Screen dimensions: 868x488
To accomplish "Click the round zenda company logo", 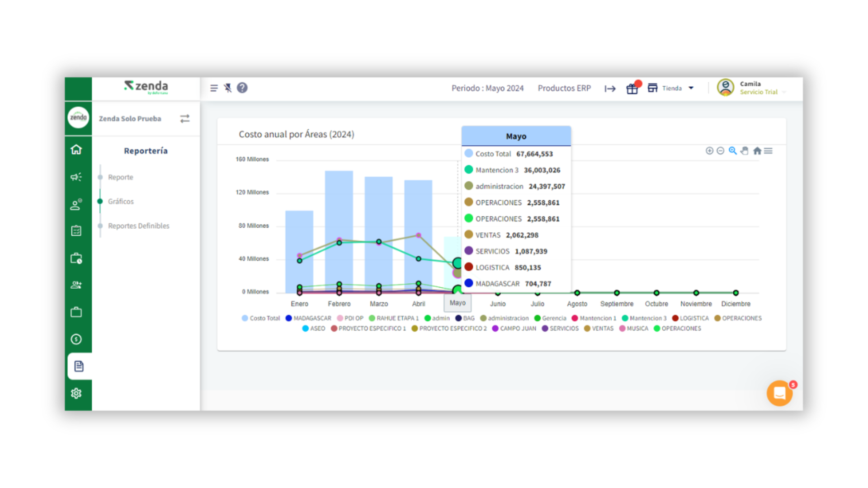I will pyautogui.click(x=78, y=117).
